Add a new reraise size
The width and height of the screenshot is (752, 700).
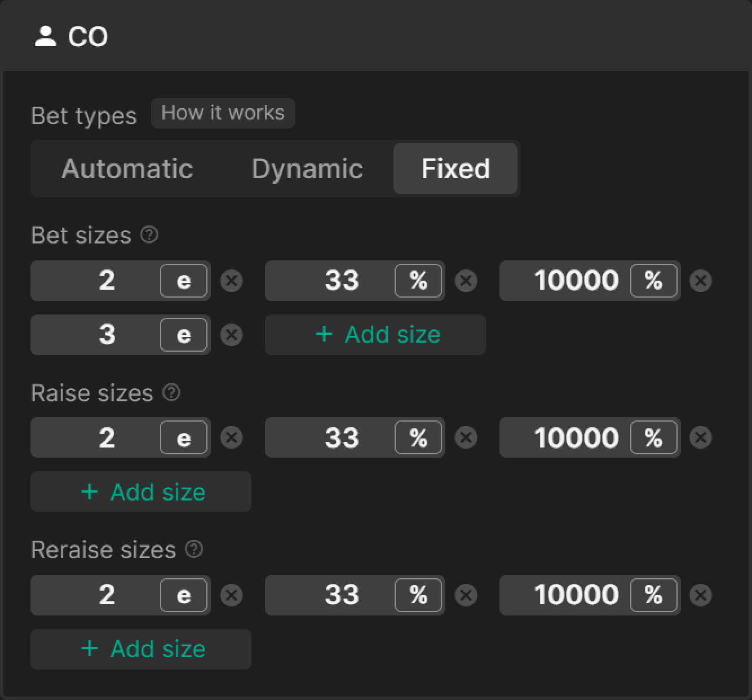[x=141, y=649]
